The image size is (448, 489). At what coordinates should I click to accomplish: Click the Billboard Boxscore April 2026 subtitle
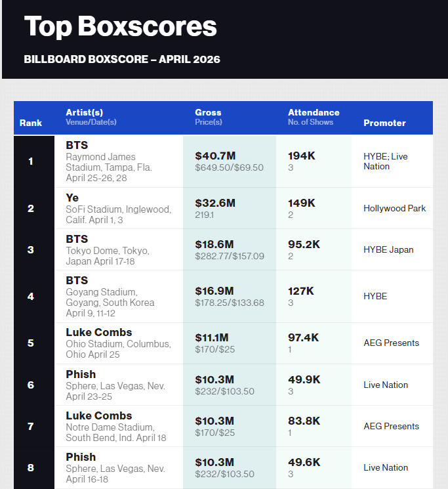[x=122, y=59]
